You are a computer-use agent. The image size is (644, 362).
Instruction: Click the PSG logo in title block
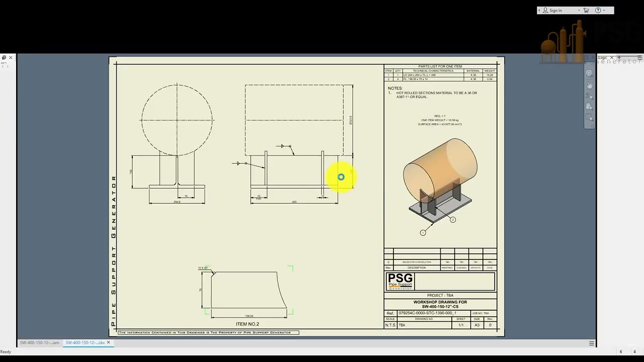[x=400, y=282]
